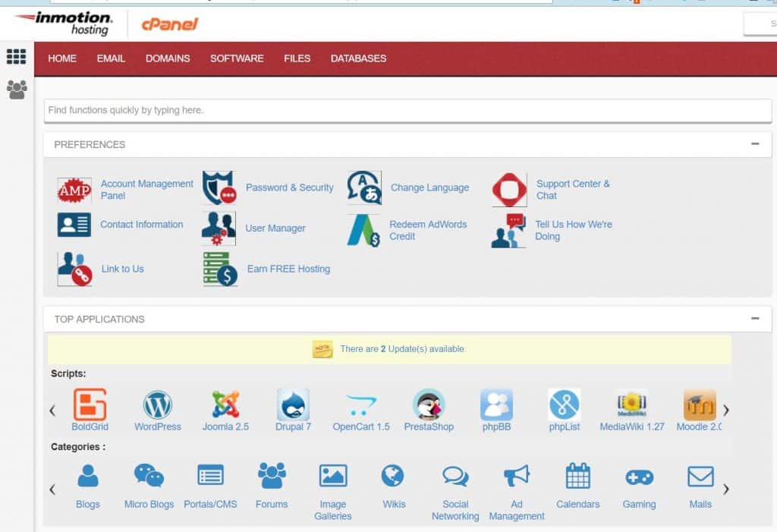This screenshot has height=532, width=777.
Task: Open the Forums category icon
Action: coord(272,477)
